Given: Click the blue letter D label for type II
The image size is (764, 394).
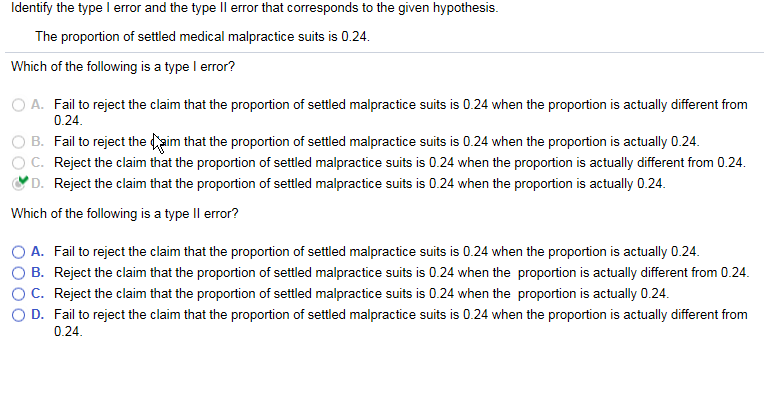Looking at the screenshot, I should pyautogui.click(x=38, y=315).
